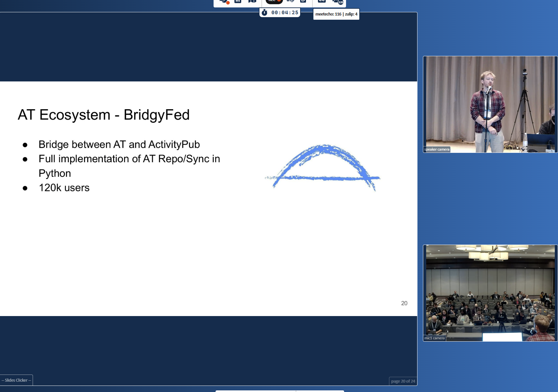
Task: Select the mic1 camera video tile
Action: [490, 293]
